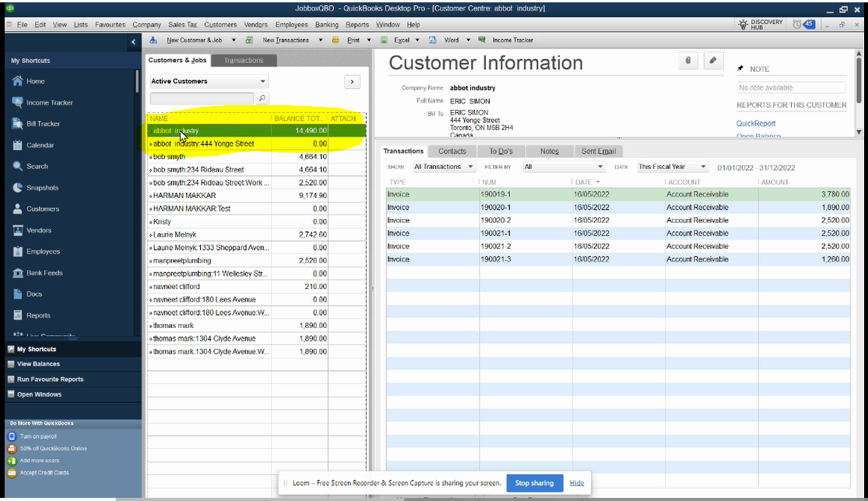Click View Balances in sidebar
The height and width of the screenshot is (501, 868).
click(x=38, y=364)
